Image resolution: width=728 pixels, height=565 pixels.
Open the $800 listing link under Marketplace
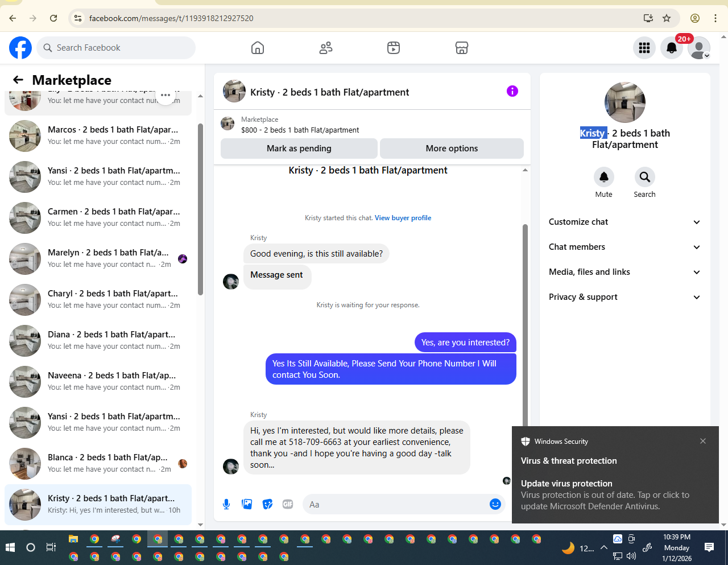pos(300,130)
